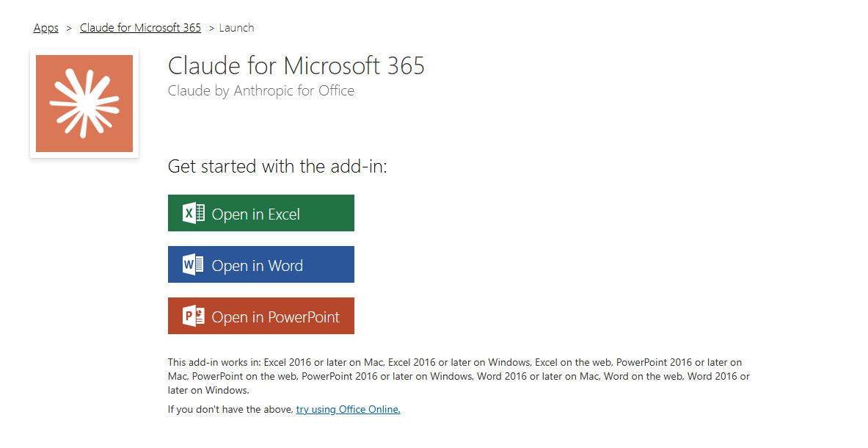Go to Apps breadcrumb link
Screen dimensions: 868x448
pyautogui.click(x=46, y=28)
